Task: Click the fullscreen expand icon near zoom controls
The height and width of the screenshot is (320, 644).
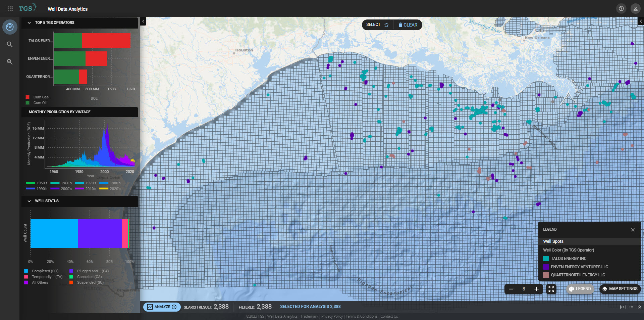Action: (x=551, y=289)
